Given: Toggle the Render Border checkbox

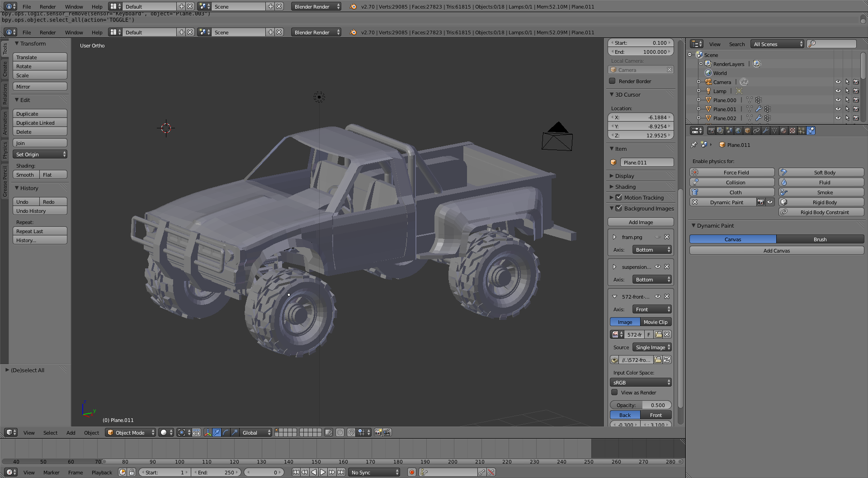Looking at the screenshot, I should tap(613, 81).
